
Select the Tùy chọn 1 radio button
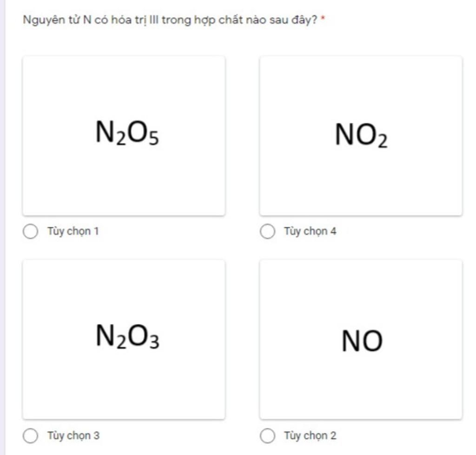coord(30,231)
